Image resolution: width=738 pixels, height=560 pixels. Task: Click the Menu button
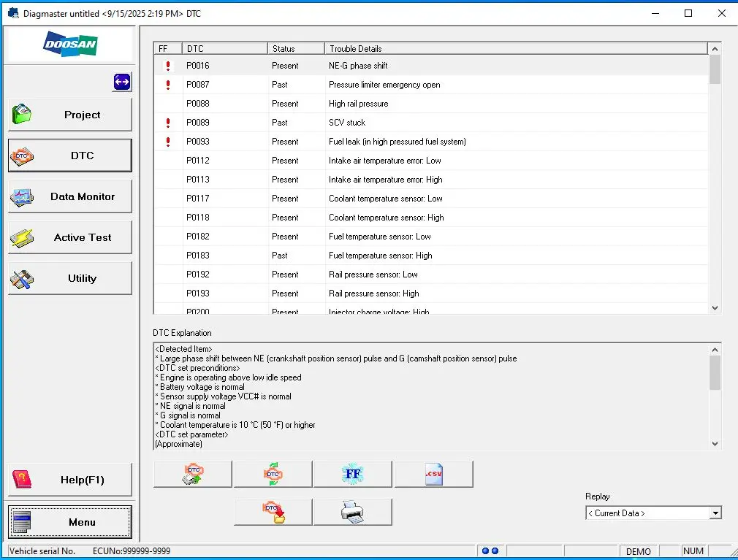[70, 522]
